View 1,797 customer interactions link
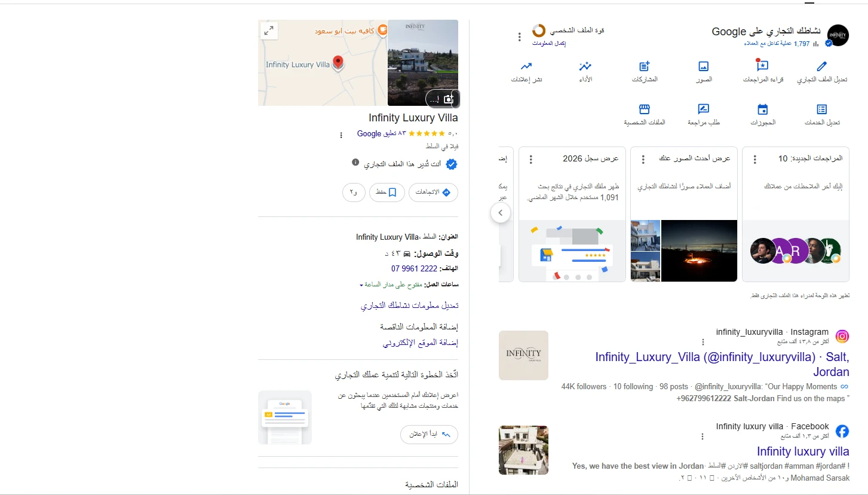 click(777, 44)
